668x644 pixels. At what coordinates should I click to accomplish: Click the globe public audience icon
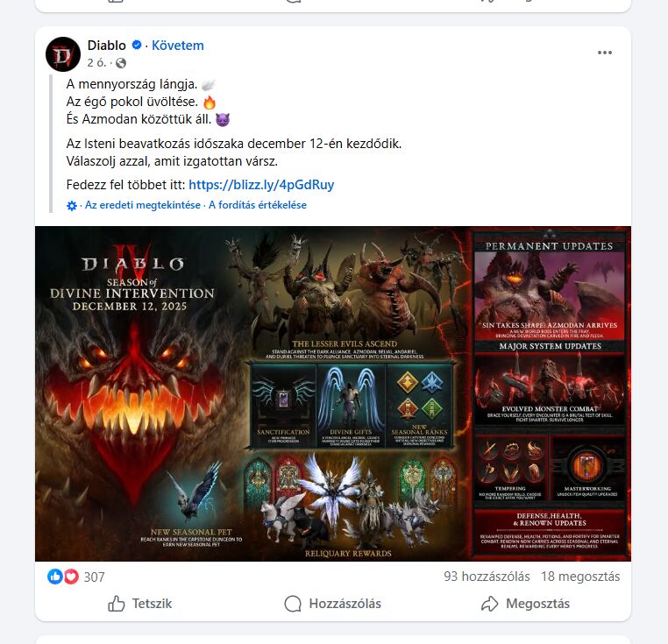pos(121,63)
